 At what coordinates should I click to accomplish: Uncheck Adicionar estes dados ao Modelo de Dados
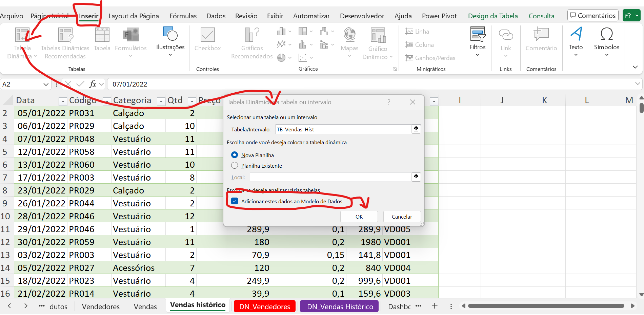pos(235,201)
